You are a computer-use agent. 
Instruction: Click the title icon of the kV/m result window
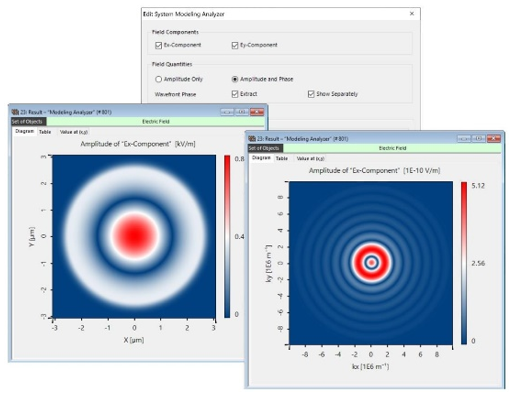15,112
